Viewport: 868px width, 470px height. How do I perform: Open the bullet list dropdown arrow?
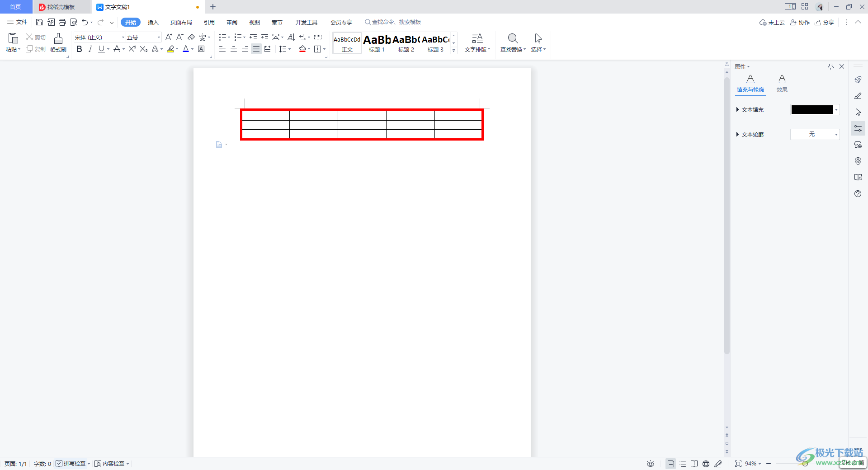(x=229, y=38)
